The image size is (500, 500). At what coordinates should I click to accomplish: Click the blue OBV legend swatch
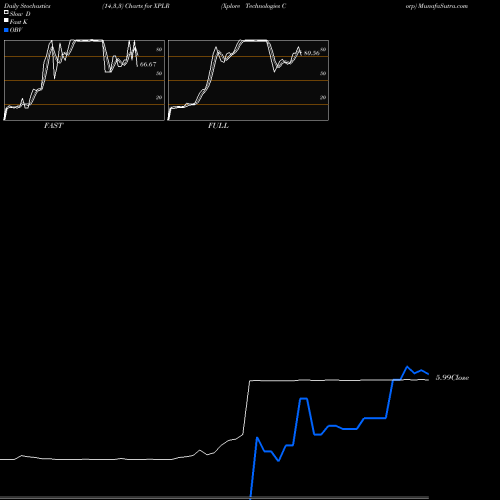pos(6,30)
